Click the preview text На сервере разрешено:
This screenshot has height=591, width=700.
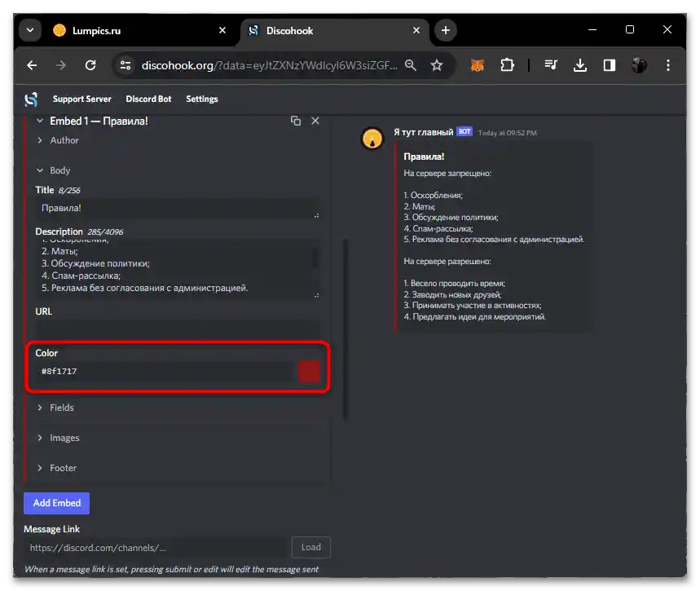click(x=447, y=262)
